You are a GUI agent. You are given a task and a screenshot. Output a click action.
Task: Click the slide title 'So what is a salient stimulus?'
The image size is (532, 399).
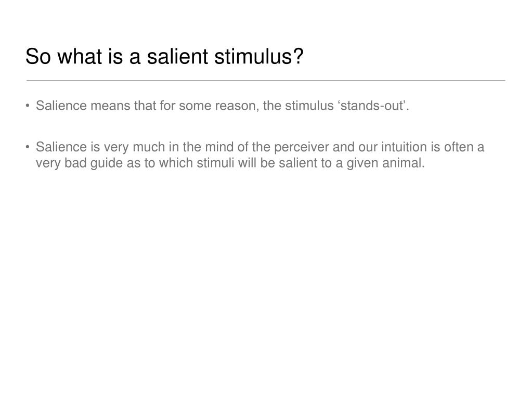(164, 56)
